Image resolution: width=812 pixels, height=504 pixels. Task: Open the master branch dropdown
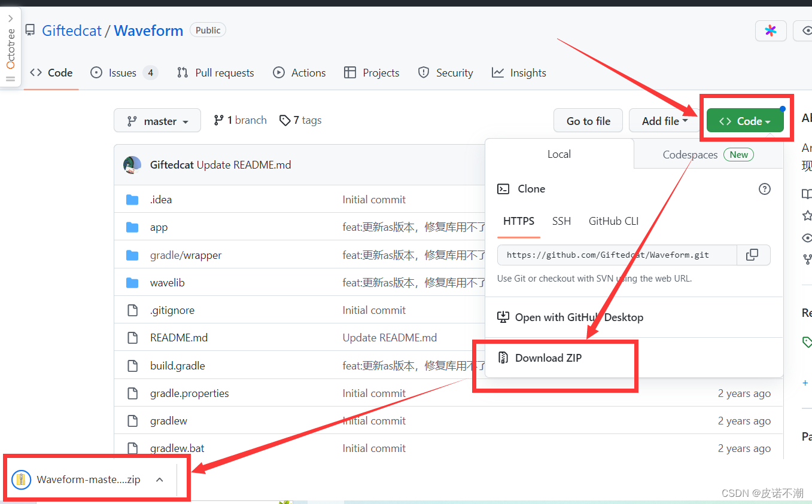[157, 121]
